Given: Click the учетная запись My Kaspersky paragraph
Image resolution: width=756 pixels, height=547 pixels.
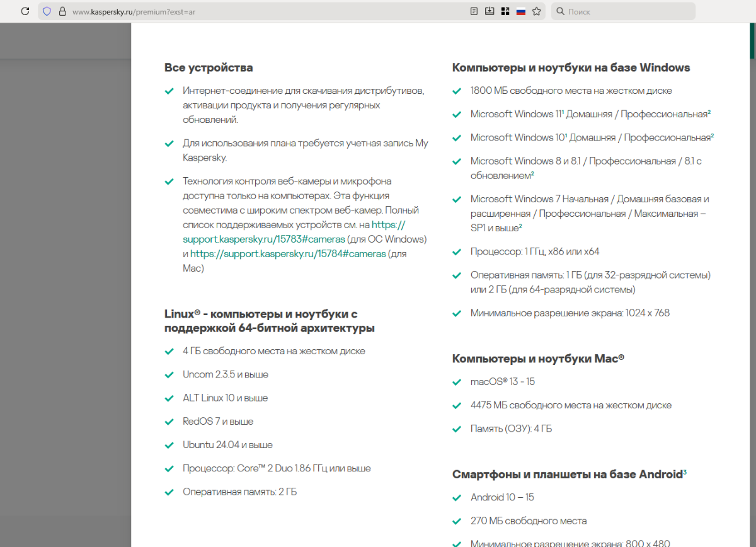Looking at the screenshot, I should point(306,150).
